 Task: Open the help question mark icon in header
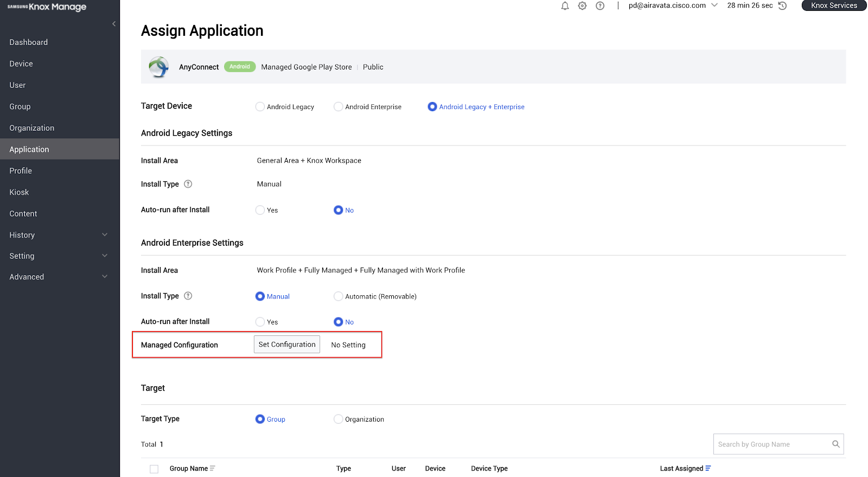[600, 6]
